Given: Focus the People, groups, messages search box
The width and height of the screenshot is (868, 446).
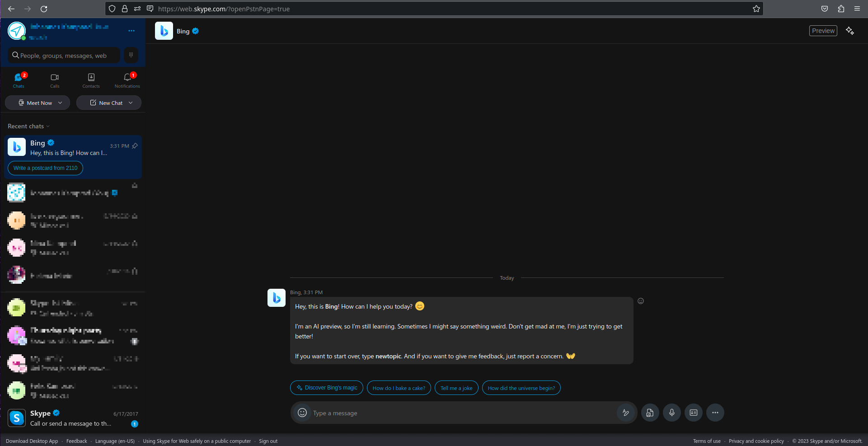Looking at the screenshot, I should pyautogui.click(x=64, y=56).
